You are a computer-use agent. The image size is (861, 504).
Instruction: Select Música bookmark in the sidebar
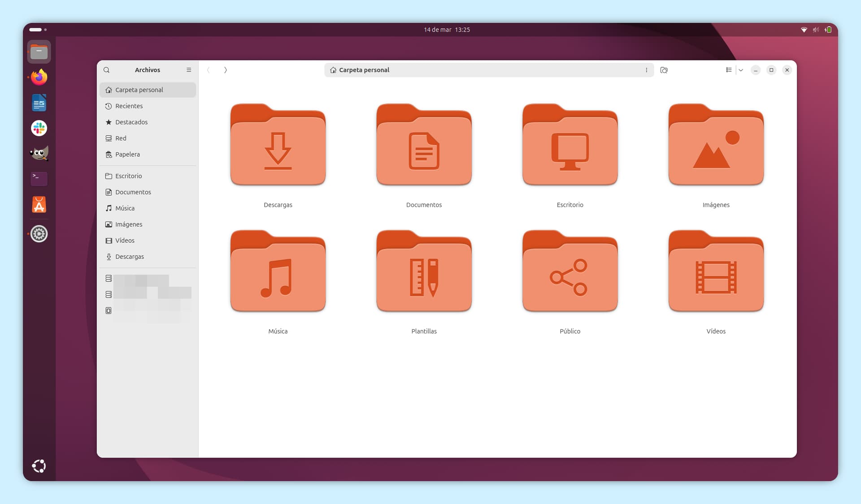[148, 208]
